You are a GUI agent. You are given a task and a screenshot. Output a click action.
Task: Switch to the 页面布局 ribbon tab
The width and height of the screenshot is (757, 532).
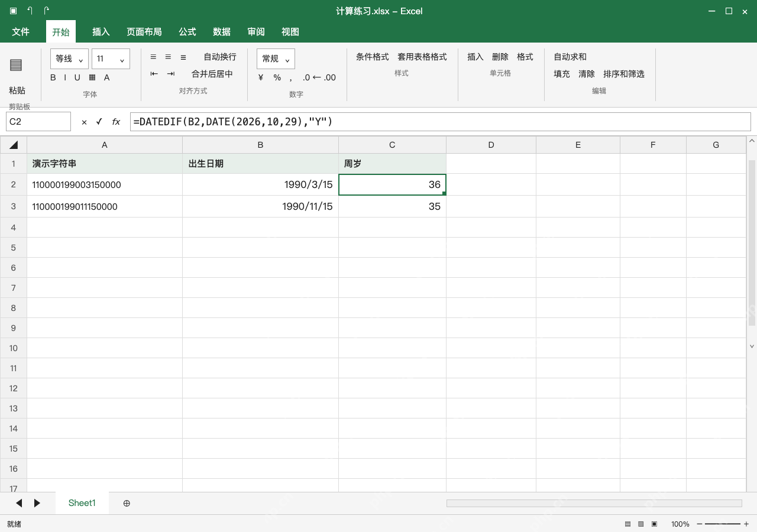[144, 32]
